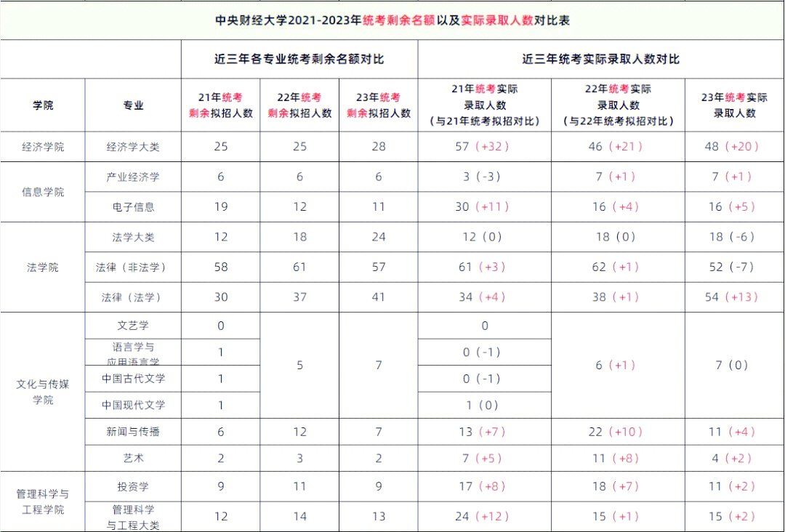Screen dimensions: 785x532
Task: Click the 艺术 major cell
Action: (133, 458)
